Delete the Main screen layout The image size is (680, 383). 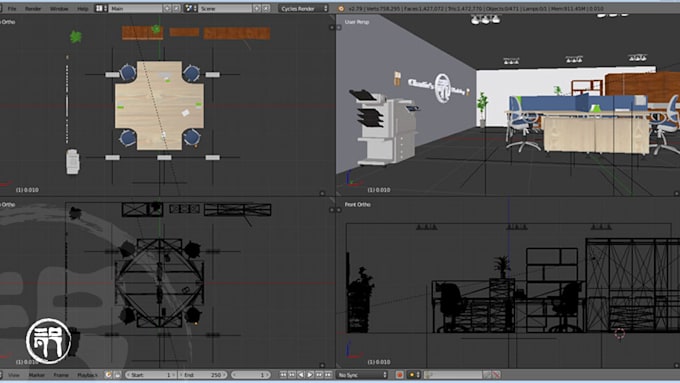click(177, 8)
